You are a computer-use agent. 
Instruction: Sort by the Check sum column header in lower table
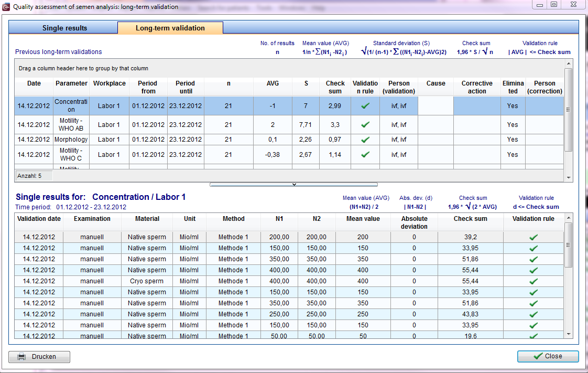(x=470, y=219)
